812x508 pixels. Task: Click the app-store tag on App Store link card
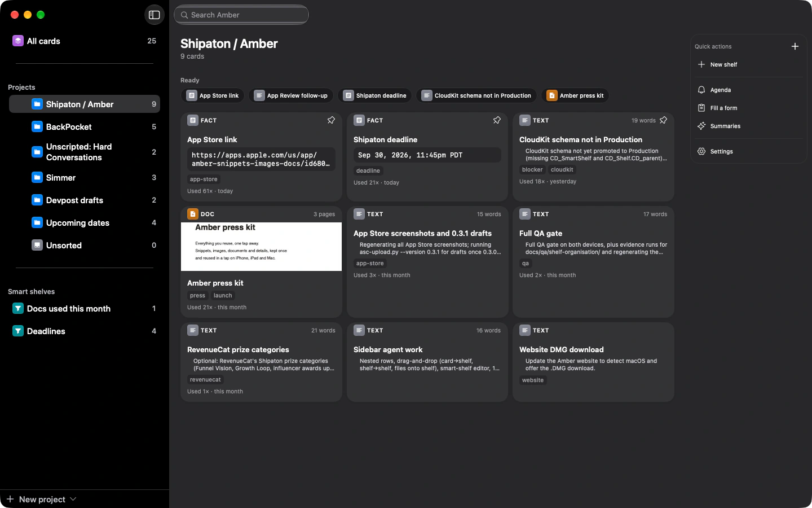[204, 179]
